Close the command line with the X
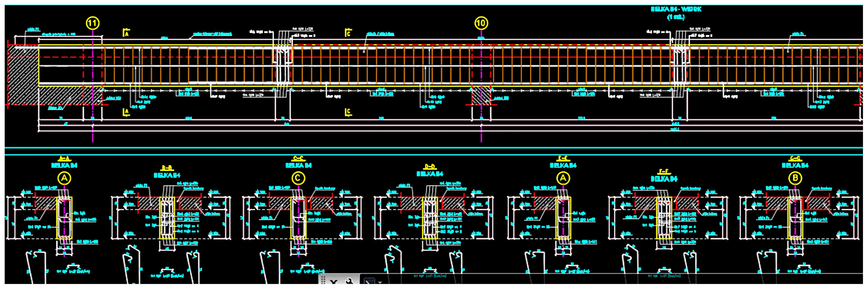868x289 pixels. [x=334, y=282]
